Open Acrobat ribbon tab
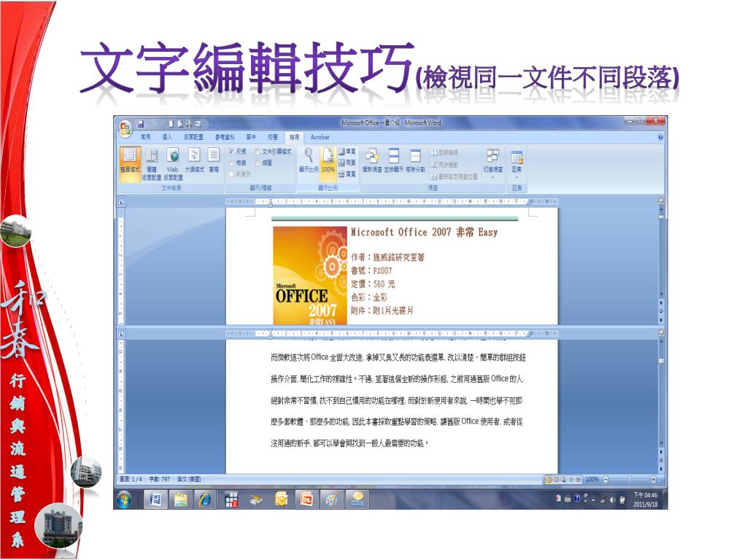Screen dimensions: 747x560 tap(320, 137)
